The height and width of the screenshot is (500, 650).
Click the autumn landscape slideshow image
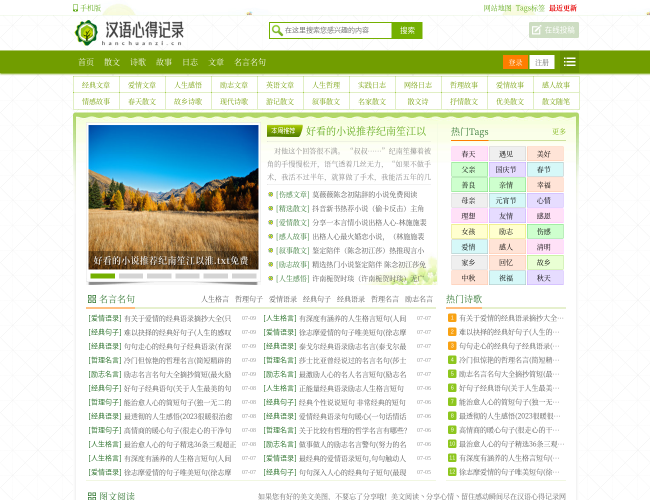tap(173, 197)
